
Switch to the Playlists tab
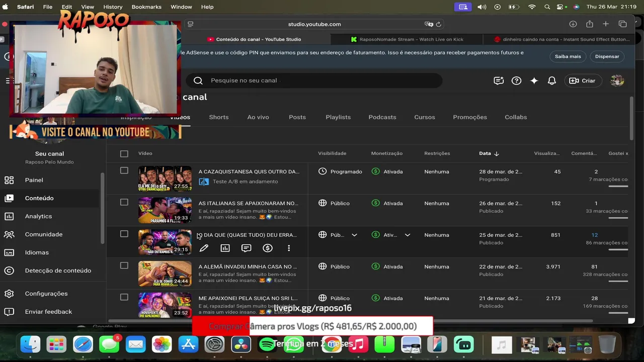point(338,117)
